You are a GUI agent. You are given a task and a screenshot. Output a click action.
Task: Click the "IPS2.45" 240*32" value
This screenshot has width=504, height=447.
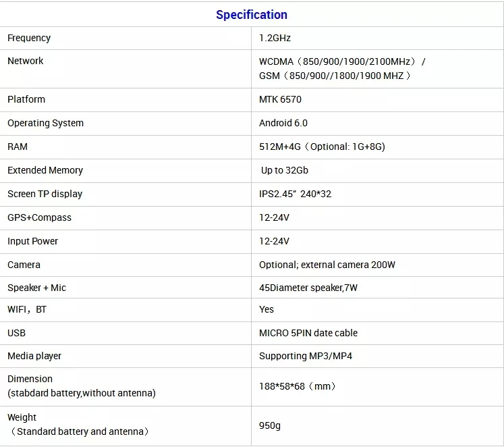pyautogui.click(x=295, y=194)
